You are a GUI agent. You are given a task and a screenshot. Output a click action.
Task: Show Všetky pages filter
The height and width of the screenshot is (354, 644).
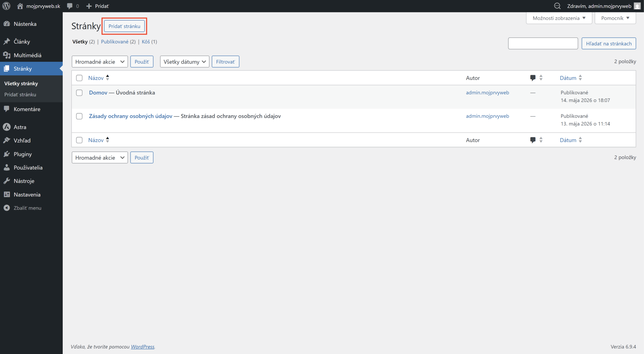(x=80, y=42)
